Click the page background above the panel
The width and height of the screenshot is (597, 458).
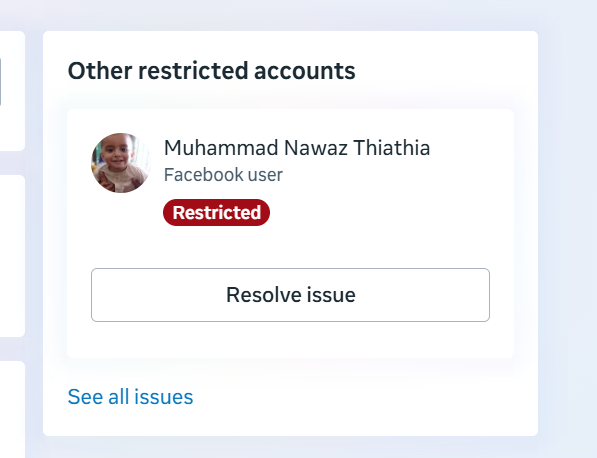point(290,15)
